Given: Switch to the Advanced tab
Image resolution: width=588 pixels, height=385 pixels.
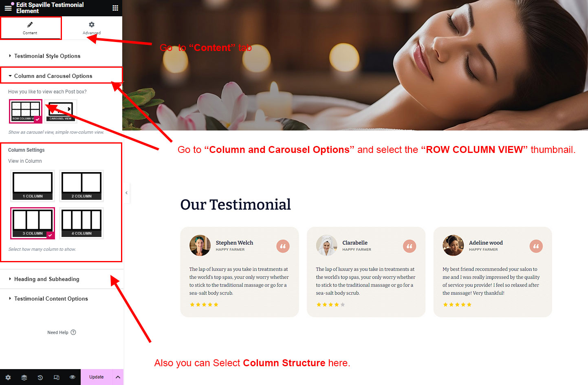Looking at the screenshot, I should click(x=92, y=28).
